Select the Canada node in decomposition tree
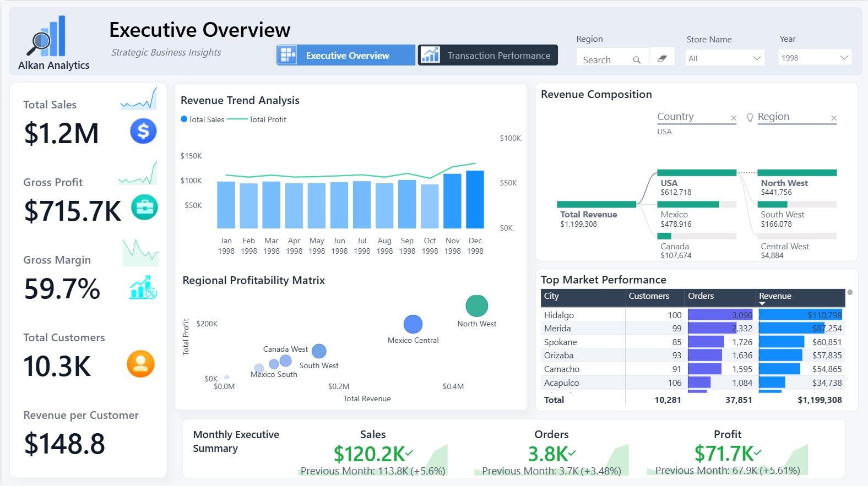The height and width of the screenshot is (486, 868). point(696,247)
